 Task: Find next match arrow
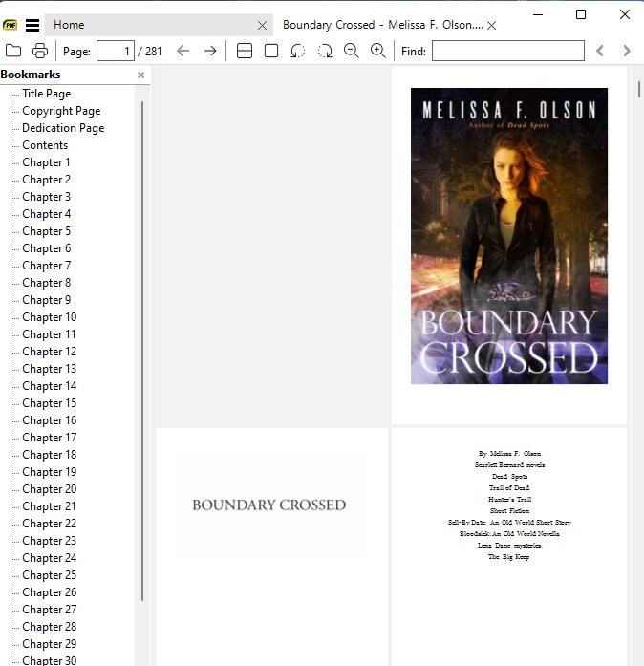(x=627, y=51)
